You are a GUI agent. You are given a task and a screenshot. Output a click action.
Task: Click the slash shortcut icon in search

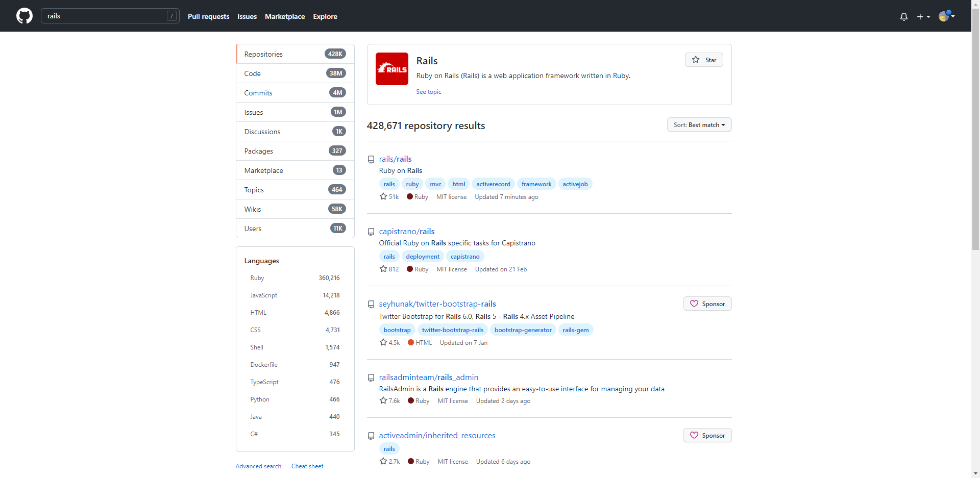coord(172,16)
